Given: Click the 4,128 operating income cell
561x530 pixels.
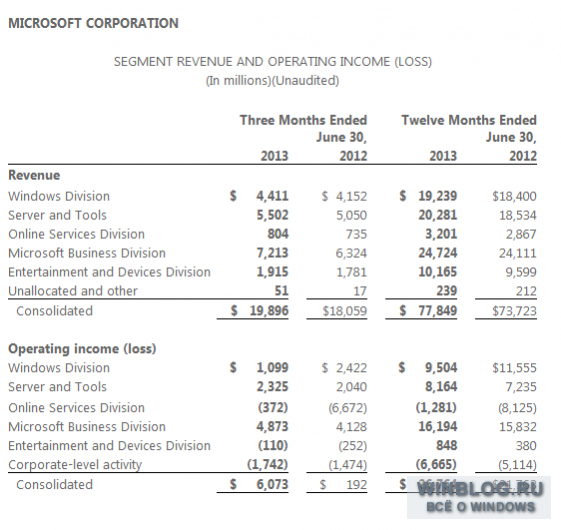Looking at the screenshot, I should (x=351, y=427).
